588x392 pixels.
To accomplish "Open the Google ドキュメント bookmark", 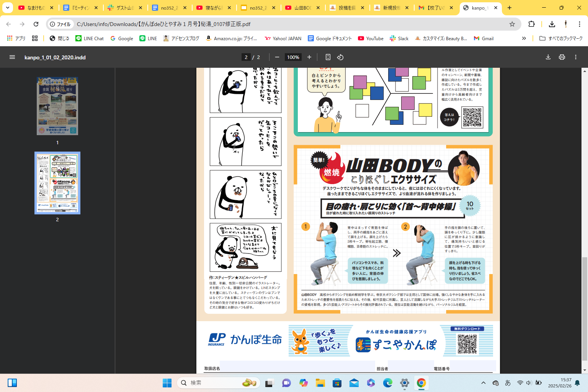I will (330, 38).
